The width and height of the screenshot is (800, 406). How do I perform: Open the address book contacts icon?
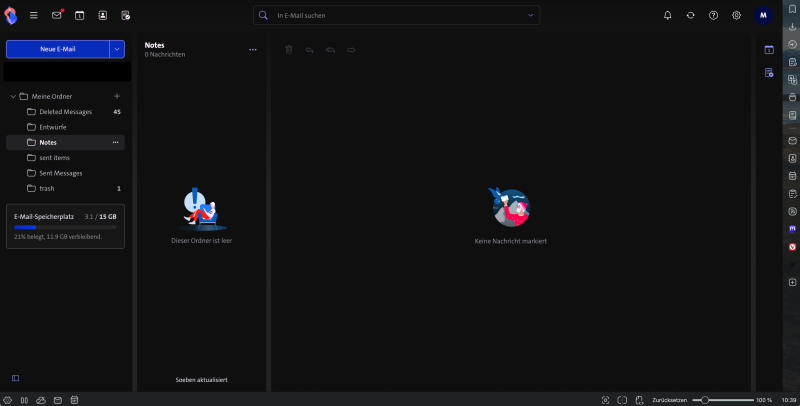[x=102, y=15]
